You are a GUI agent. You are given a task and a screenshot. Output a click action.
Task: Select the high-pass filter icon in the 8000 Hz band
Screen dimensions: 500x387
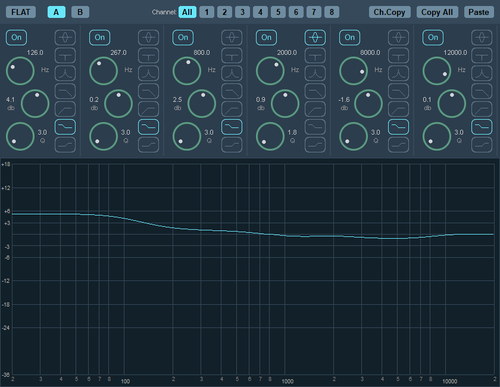(398, 109)
